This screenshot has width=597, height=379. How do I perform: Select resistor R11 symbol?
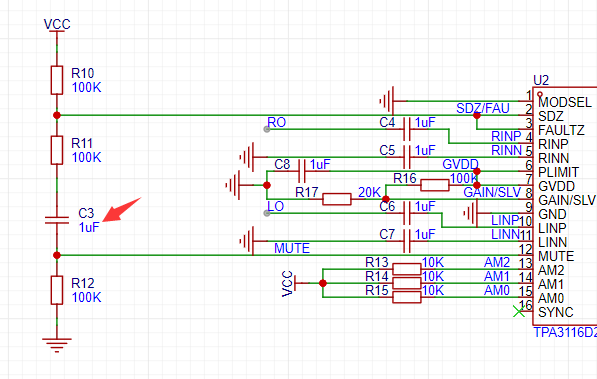pyautogui.click(x=57, y=150)
